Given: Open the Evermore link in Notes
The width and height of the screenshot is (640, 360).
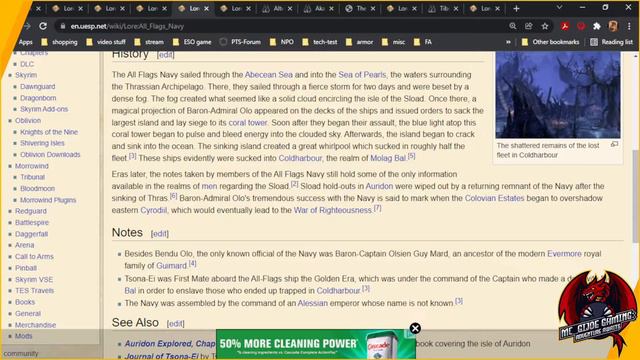Looking at the screenshot, I should [564, 253].
